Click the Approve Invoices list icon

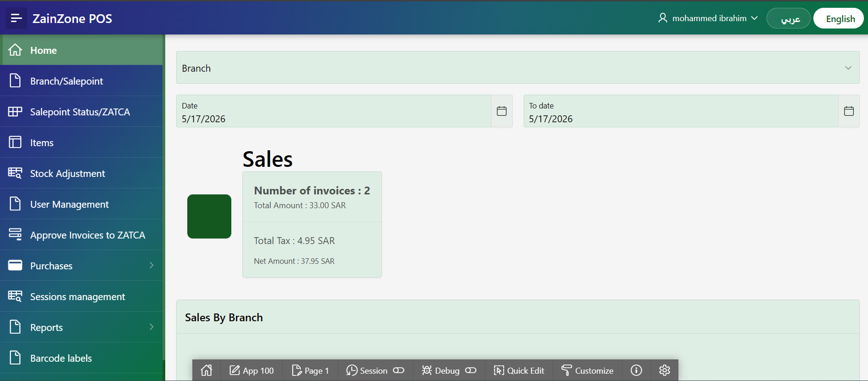point(15,234)
